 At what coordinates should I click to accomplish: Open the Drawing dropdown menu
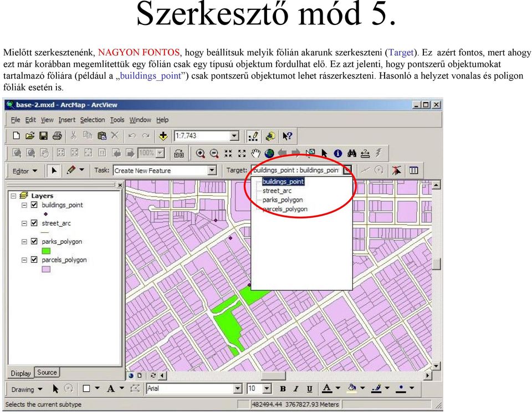pyautogui.click(x=27, y=389)
